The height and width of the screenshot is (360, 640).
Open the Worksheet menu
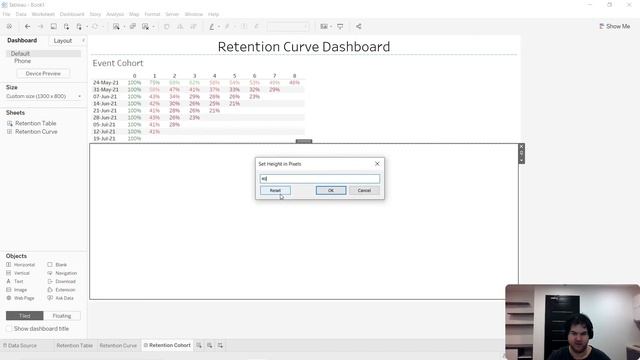tap(43, 14)
